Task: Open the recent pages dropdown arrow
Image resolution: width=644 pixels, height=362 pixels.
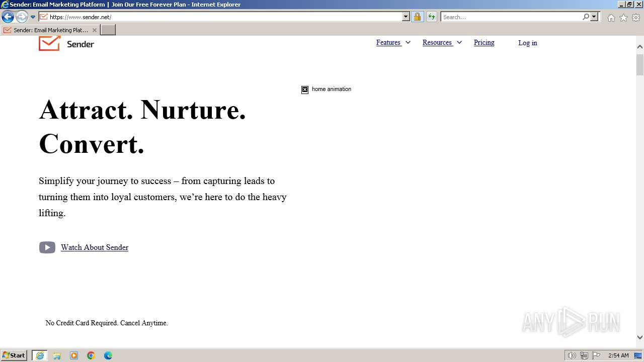Action: tap(33, 17)
